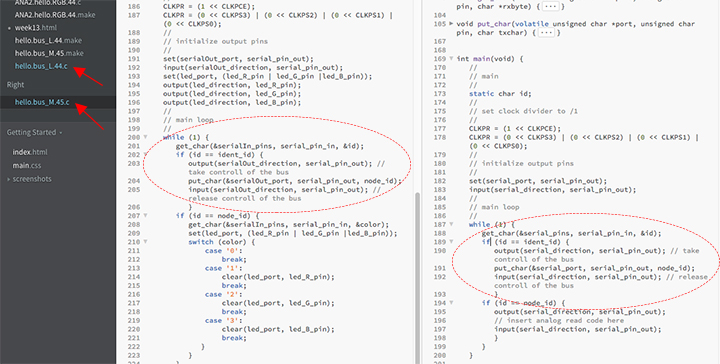Click 'clear(led_port, led_B_pin);' line
This screenshot has height=364, width=720.
pos(278,329)
